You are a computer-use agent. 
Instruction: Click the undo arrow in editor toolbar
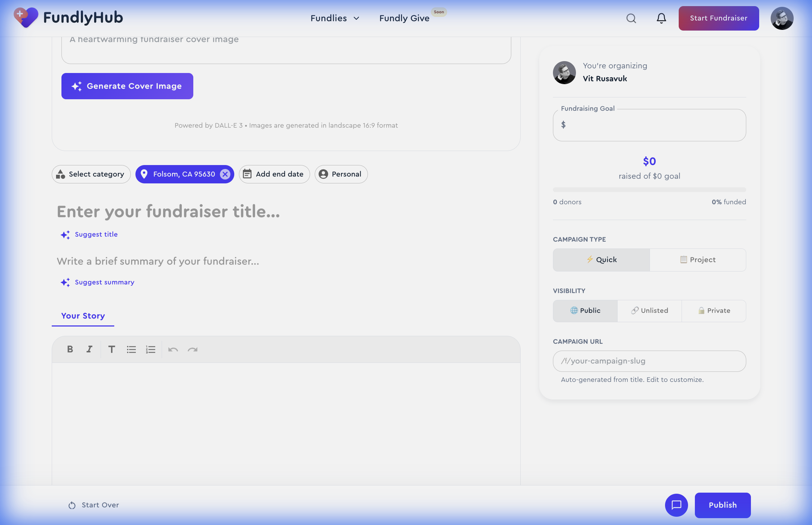pyautogui.click(x=173, y=349)
